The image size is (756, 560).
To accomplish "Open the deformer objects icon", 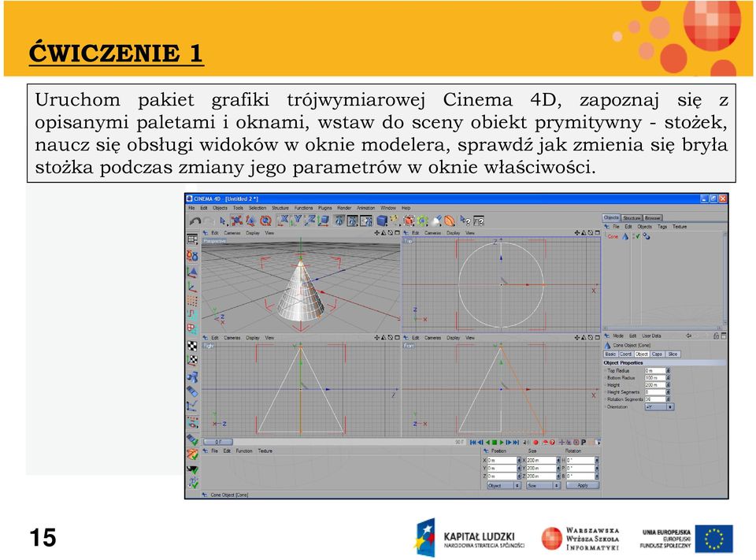I will [449, 221].
